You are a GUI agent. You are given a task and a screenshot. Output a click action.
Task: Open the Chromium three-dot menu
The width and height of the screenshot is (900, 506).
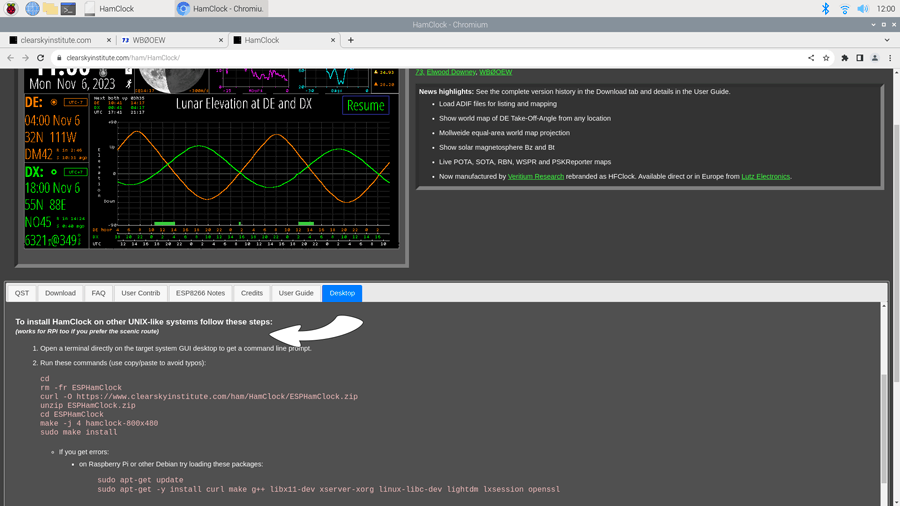point(890,58)
